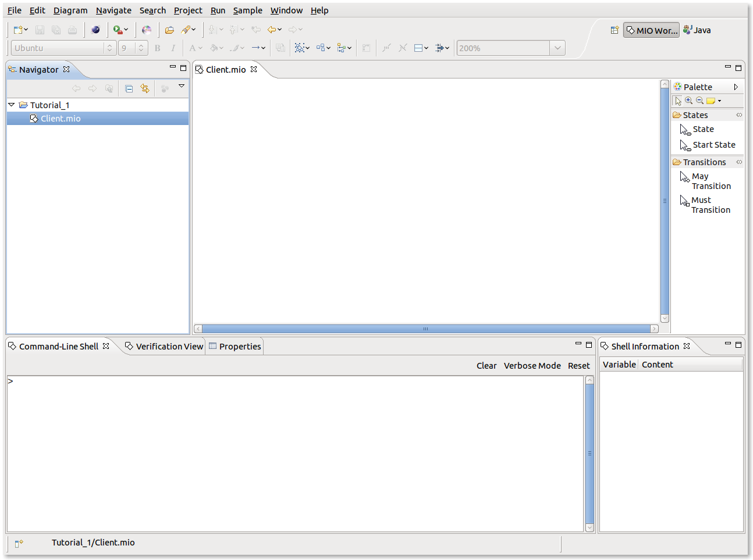
Task: Select Client.mio file in Navigator
Action: (61, 119)
